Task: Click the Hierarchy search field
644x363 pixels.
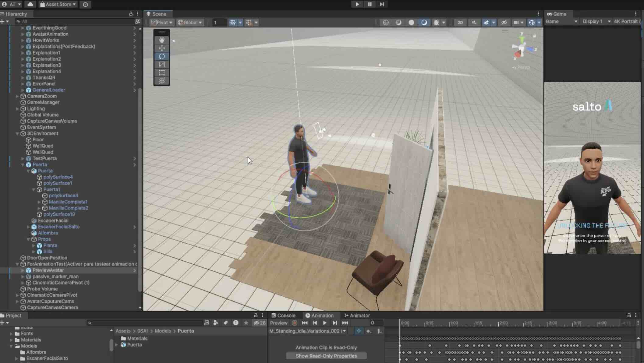Action: coord(75,21)
